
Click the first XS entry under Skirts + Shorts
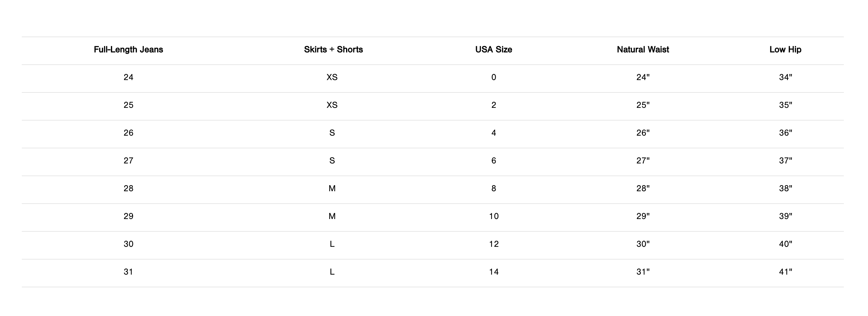[332, 77]
